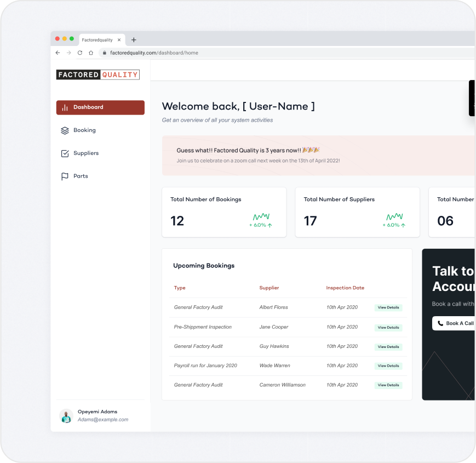476x463 pixels.
Task: Click the browser forward arrow icon
Action: click(x=69, y=53)
